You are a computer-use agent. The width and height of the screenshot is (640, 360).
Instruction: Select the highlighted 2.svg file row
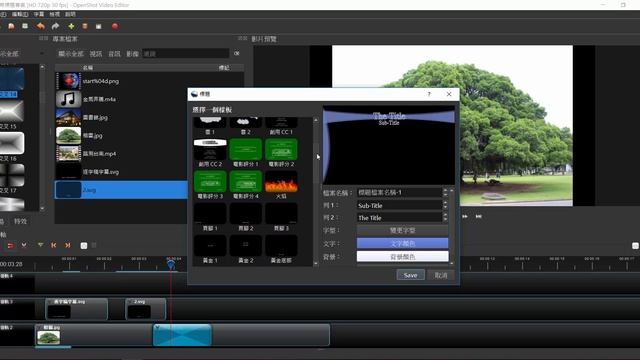(x=121, y=190)
